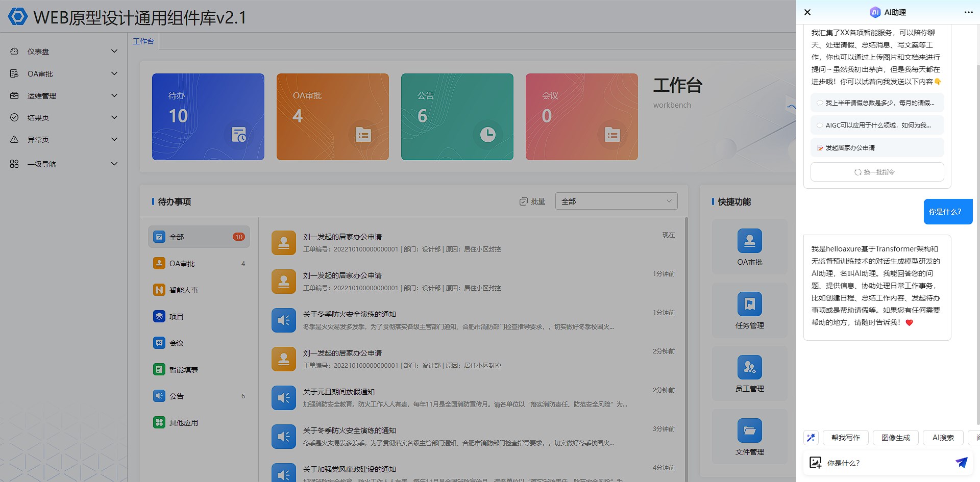Click the send paper-plane icon in chat
This screenshot has width=980, height=482.
[961, 463]
